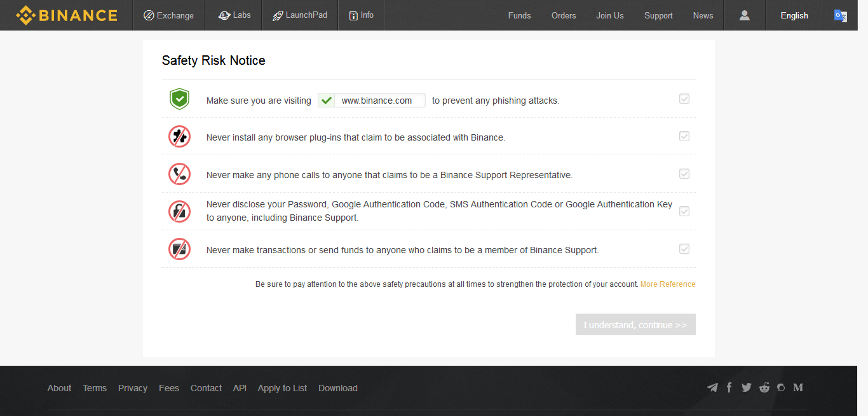Click the green check mark beside www.binance.com

(x=327, y=101)
